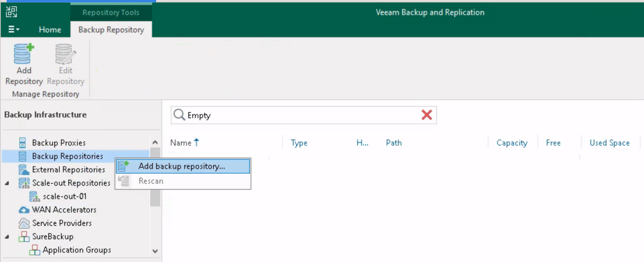Sort by the Capacity column header
644x262 pixels.
(x=512, y=143)
